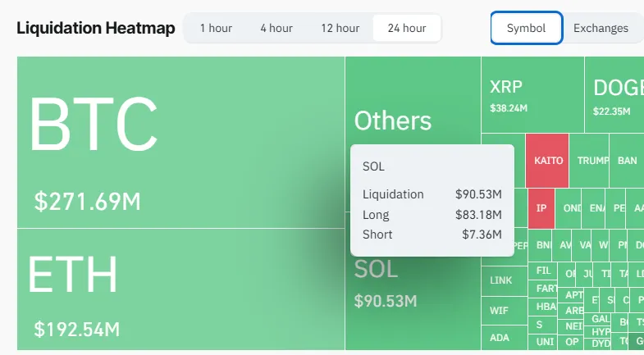
Task: Click the DOGE heatmap tile
Action: pyautogui.click(x=614, y=95)
